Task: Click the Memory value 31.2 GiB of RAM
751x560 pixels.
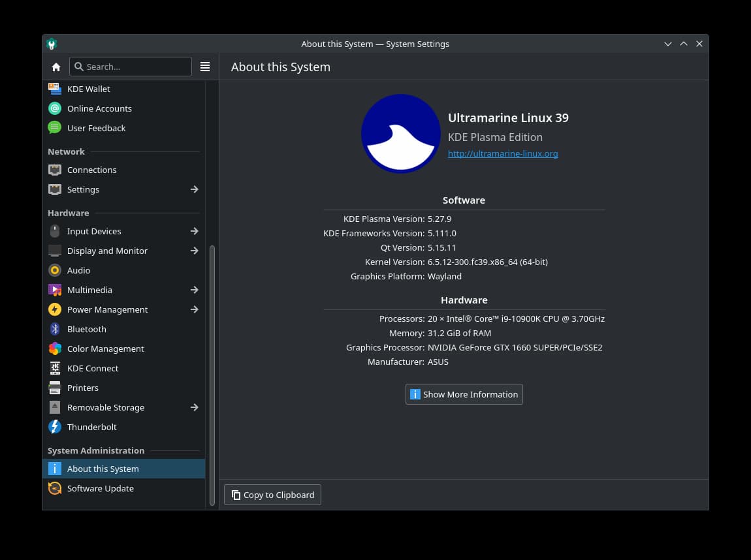Action: (x=459, y=333)
